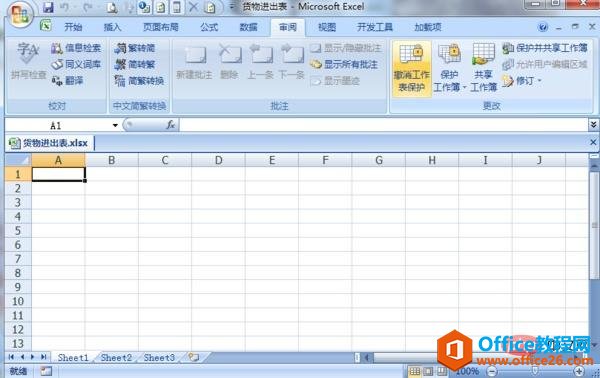
Task: Insert a new worksheet tab icon
Action: tap(194, 357)
